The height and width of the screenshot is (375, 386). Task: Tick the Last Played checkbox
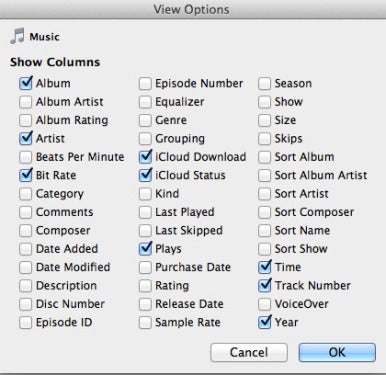(x=145, y=212)
